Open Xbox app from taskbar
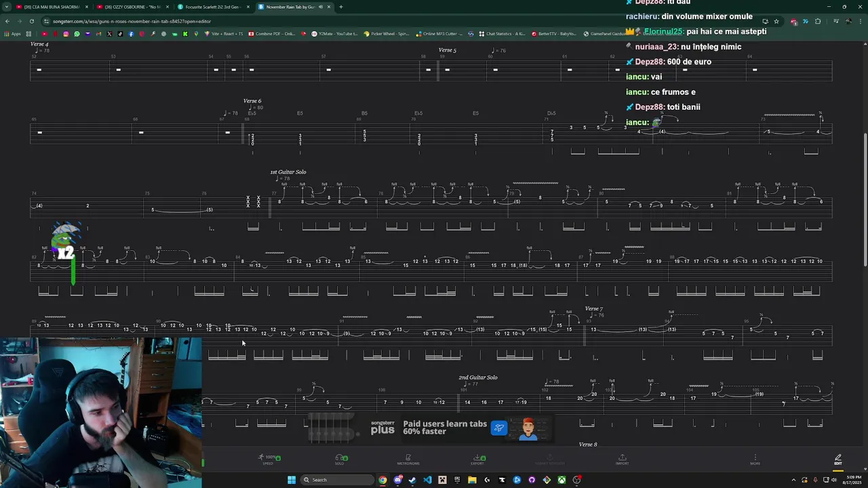Image resolution: width=868 pixels, height=488 pixels. (x=561, y=480)
